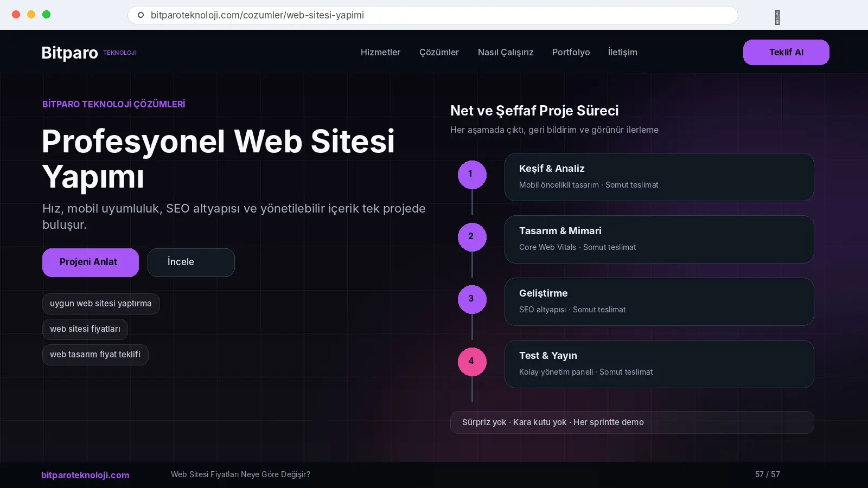Open the Test & Yayın card
This screenshot has height=488, width=868.
tap(659, 364)
